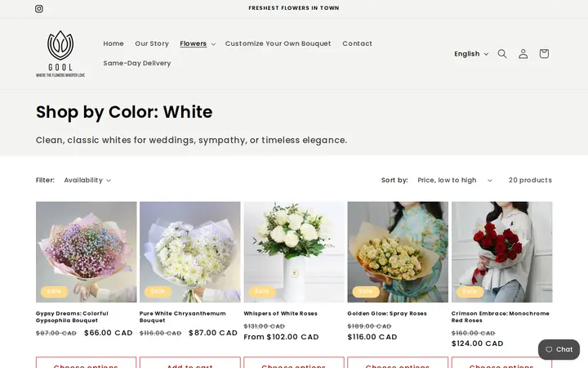Image resolution: width=588 pixels, height=368 pixels.
Task: Go to the Contact page
Action: pos(357,43)
